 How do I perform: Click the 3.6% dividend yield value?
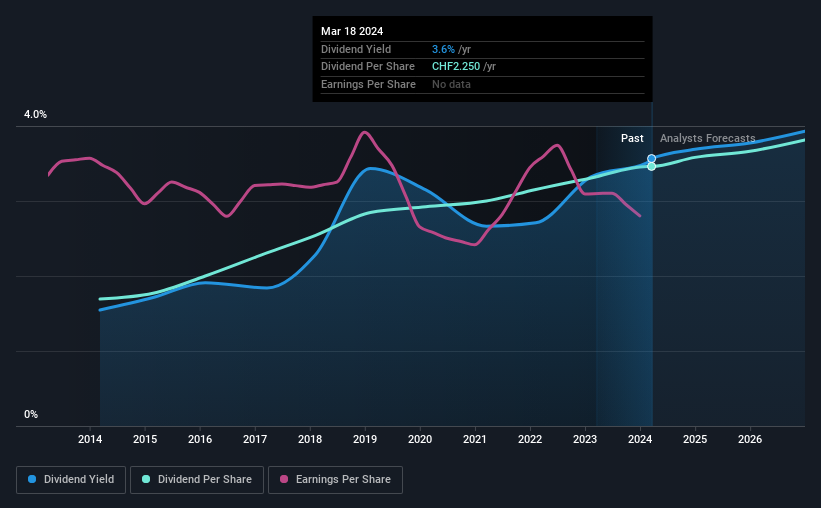point(443,49)
